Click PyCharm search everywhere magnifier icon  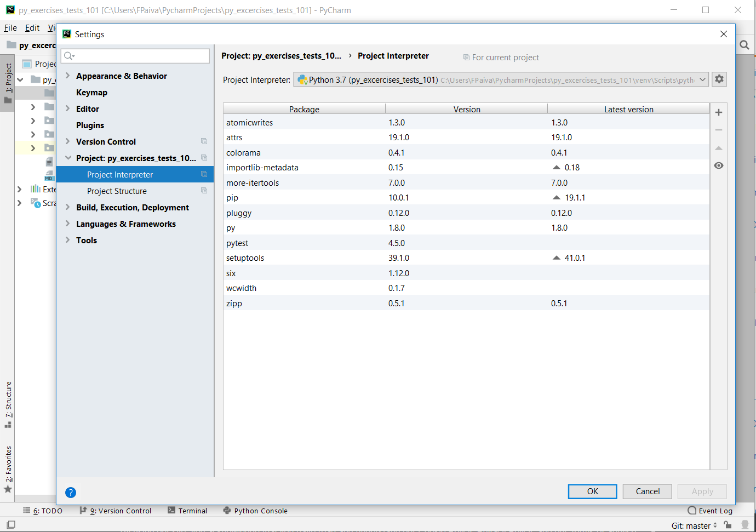pos(744,45)
